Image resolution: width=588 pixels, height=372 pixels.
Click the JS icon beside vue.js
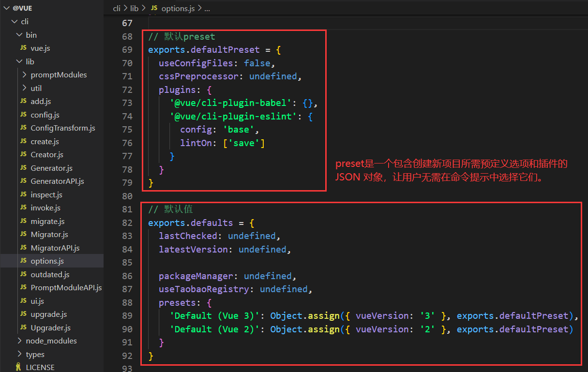(x=23, y=48)
